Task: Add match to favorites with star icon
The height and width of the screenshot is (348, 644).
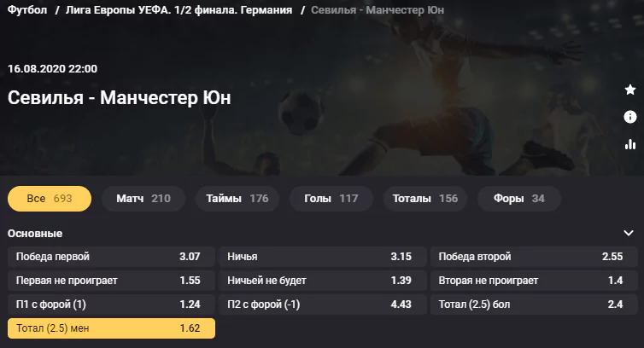Action: pos(629,90)
